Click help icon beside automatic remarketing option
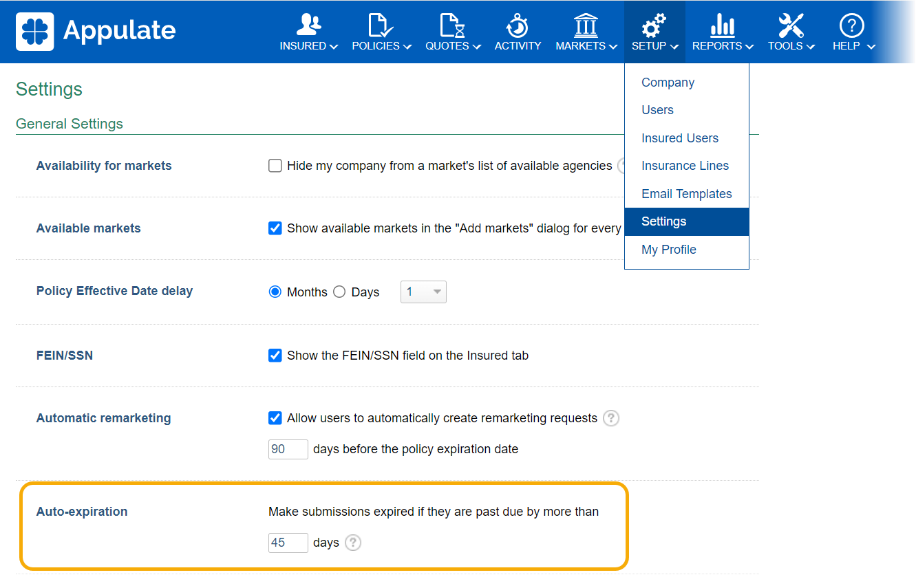The image size is (916, 588). coord(610,418)
